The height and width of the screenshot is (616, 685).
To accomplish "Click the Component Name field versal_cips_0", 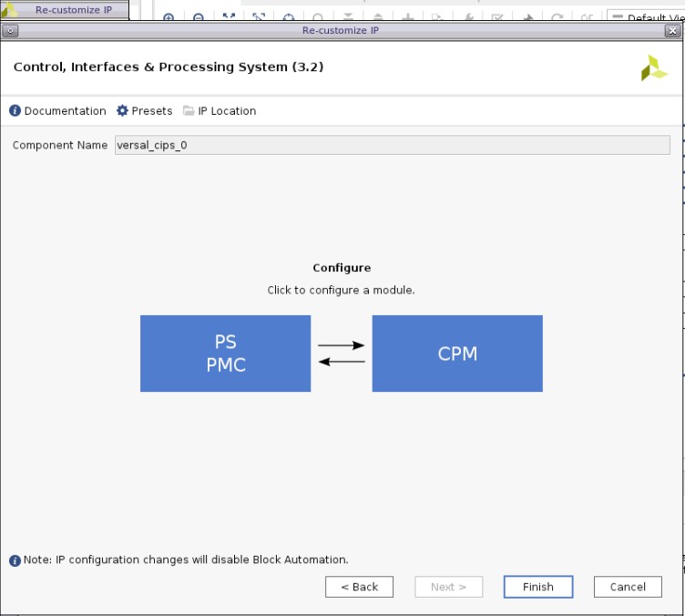I will point(392,145).
